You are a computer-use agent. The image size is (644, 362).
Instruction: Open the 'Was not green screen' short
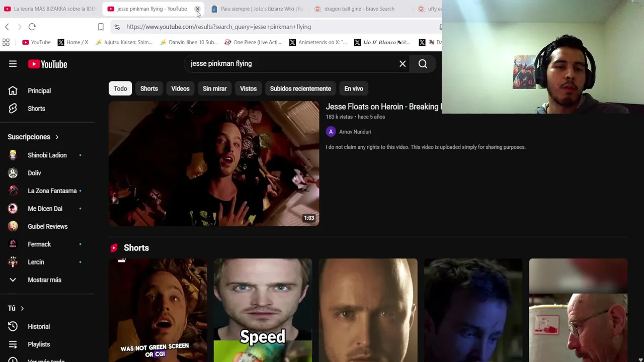tap(157, 310)
